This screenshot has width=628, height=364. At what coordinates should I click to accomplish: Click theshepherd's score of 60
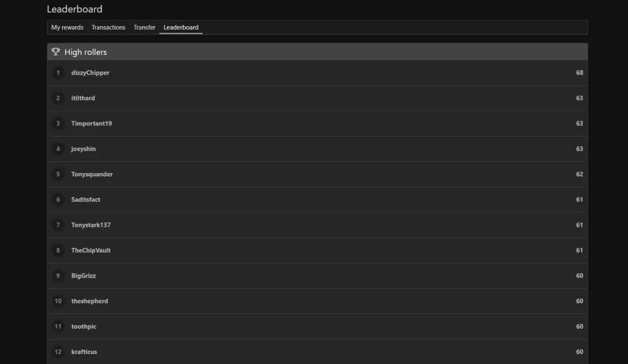click(579, 301)
